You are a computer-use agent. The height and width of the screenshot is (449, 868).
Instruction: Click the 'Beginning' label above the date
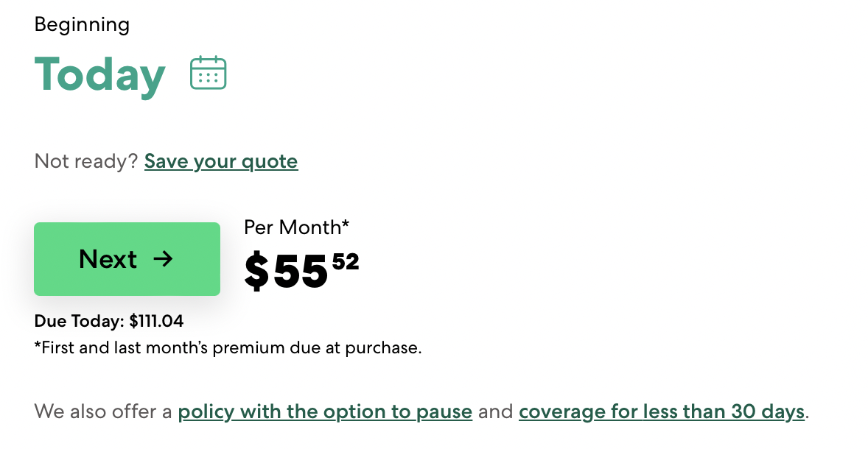(x=82, y=25)
